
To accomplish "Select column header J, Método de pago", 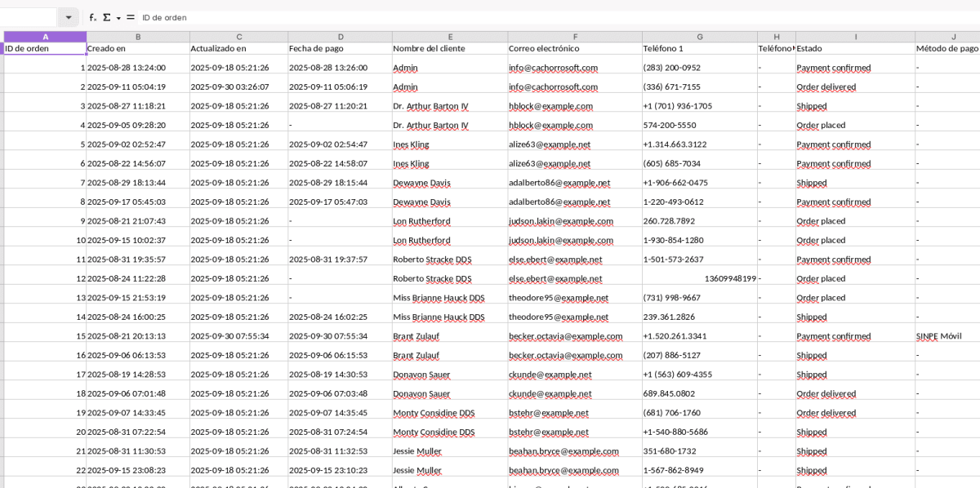I will [953, 36].
